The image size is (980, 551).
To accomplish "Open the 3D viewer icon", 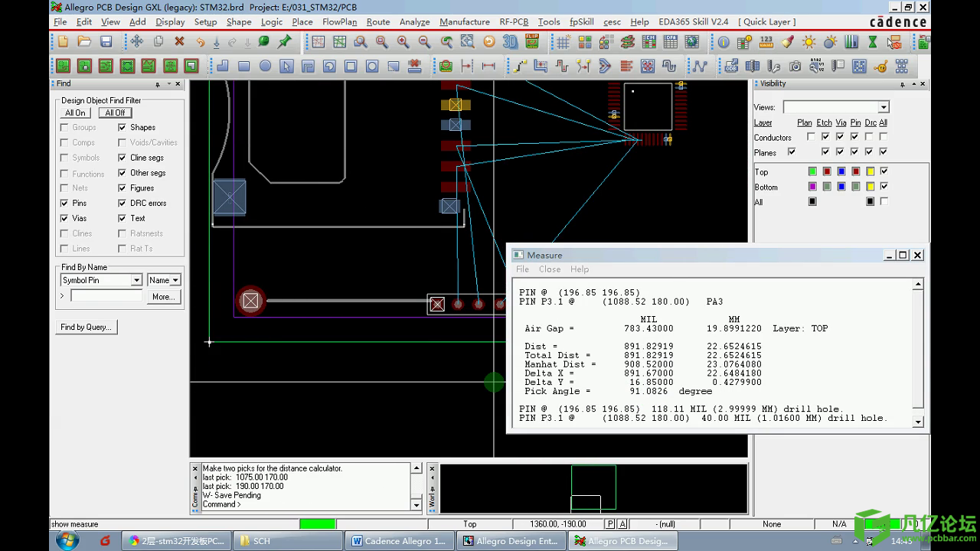I will pos(510,42).
